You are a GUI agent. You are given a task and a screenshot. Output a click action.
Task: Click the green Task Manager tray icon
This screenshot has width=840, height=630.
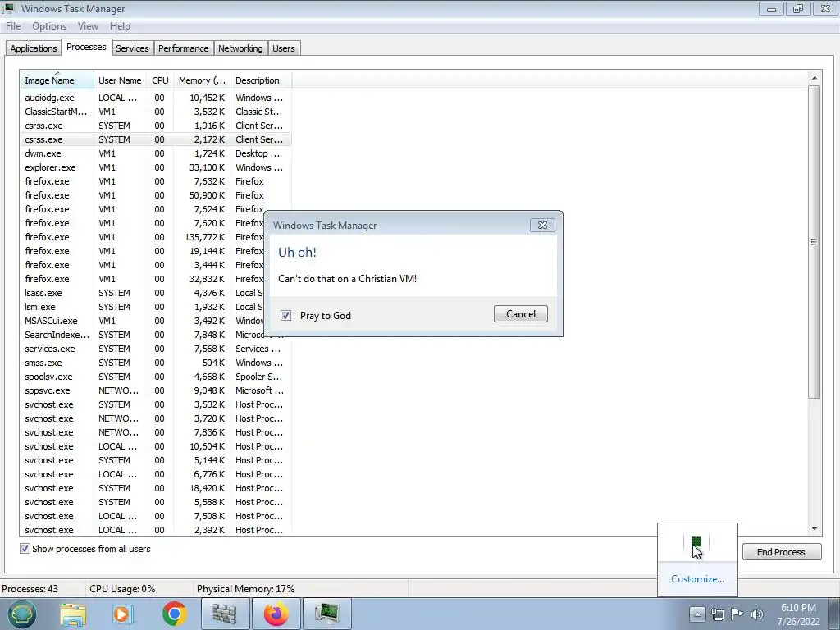[x=696, y=543]
